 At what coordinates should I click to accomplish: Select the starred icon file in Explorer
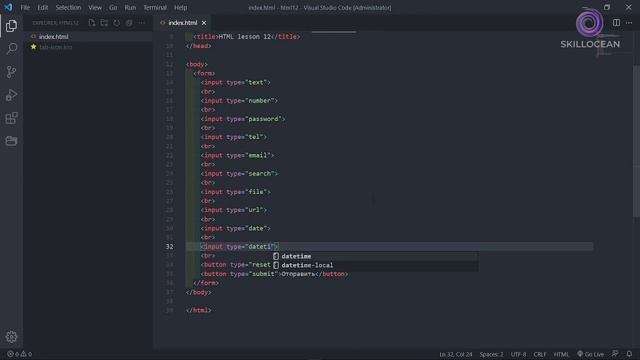click(87, 47)
